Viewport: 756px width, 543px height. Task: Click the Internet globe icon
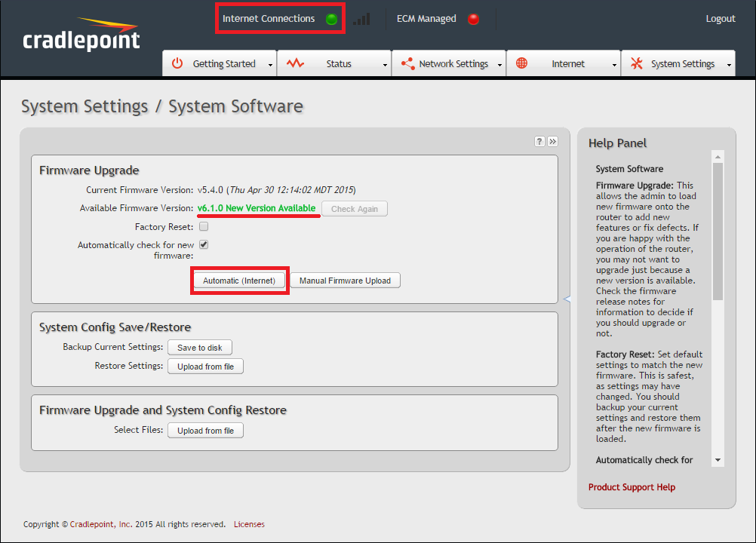[521, 63]
